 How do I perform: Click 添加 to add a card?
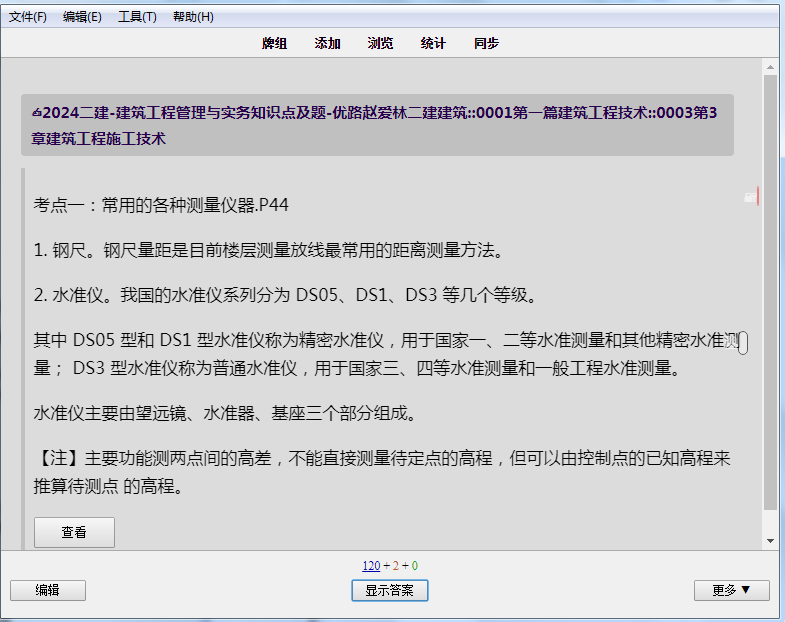click(327, 44)
